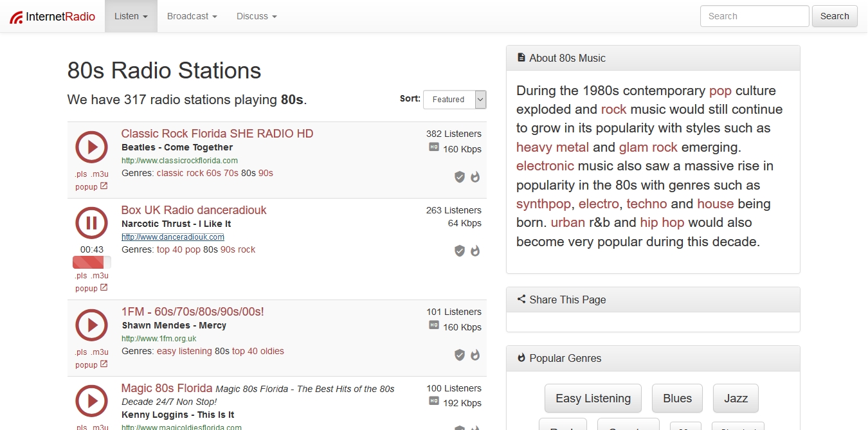
Task: Choose Blues popular genre button
Action: pyautogui.click(x=677, y=399)
